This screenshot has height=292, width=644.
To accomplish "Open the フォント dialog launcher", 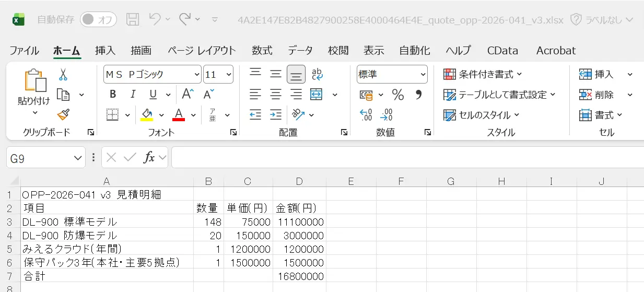I will click(x=233, y=133).
